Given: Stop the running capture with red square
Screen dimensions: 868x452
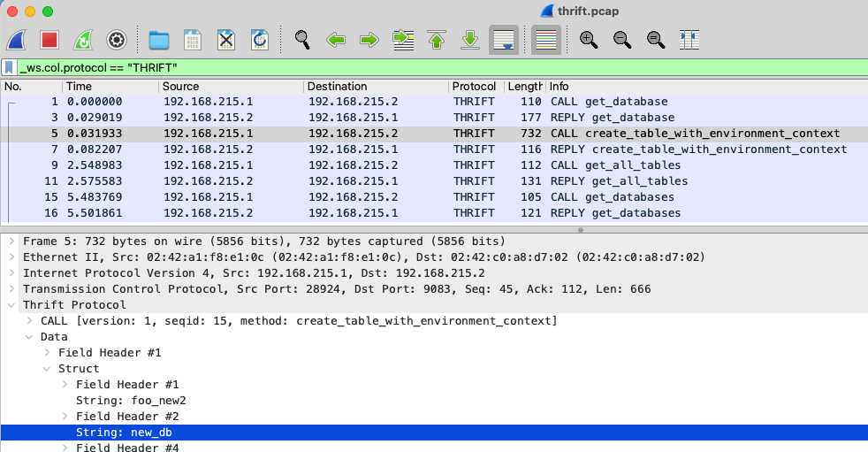Looking at the screenshot, I should [x=49, y=40].
